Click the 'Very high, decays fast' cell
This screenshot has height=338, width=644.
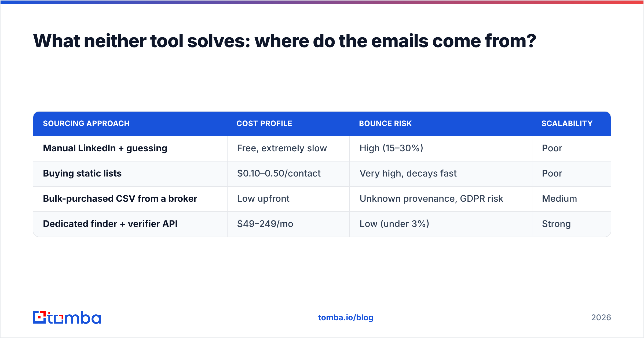pyautogui.click(x=441, y=174)
